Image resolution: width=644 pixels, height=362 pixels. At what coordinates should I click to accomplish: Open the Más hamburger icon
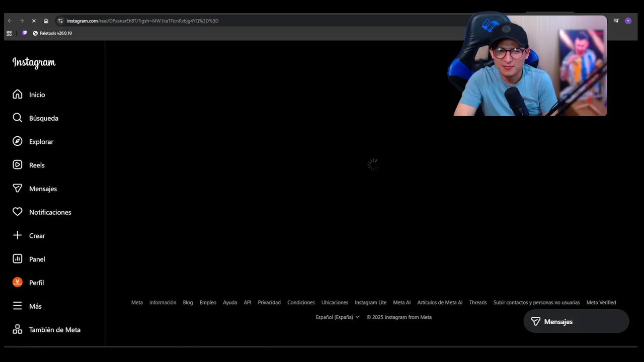click(18, 306)
